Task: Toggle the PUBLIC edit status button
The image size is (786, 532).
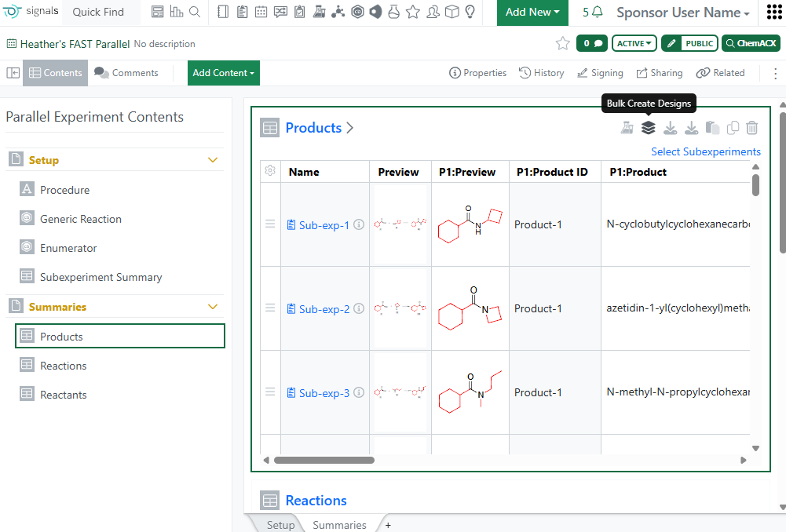Action: tap(689, 44)
